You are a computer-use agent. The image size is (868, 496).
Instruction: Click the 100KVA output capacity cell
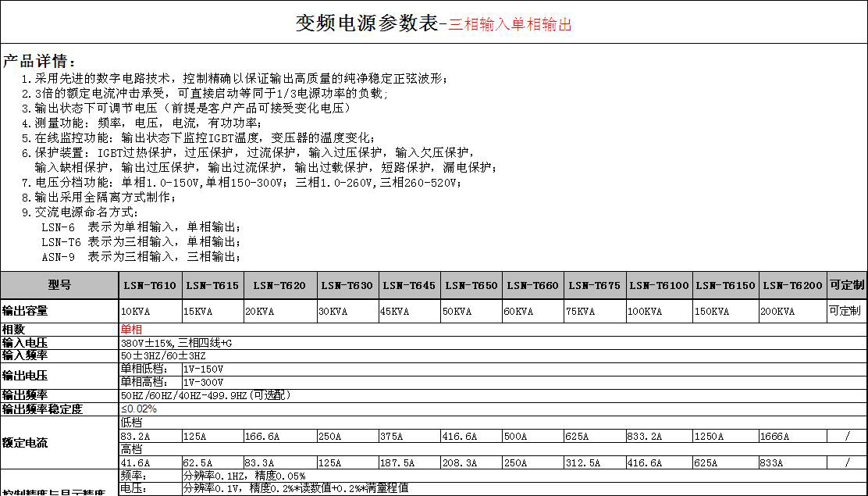click(x=660, y=311)
